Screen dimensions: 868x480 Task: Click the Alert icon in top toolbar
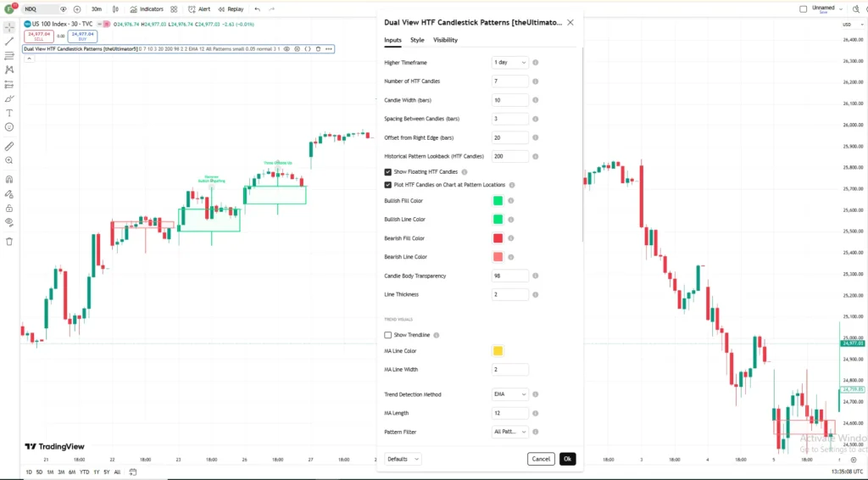click(199, 9)
